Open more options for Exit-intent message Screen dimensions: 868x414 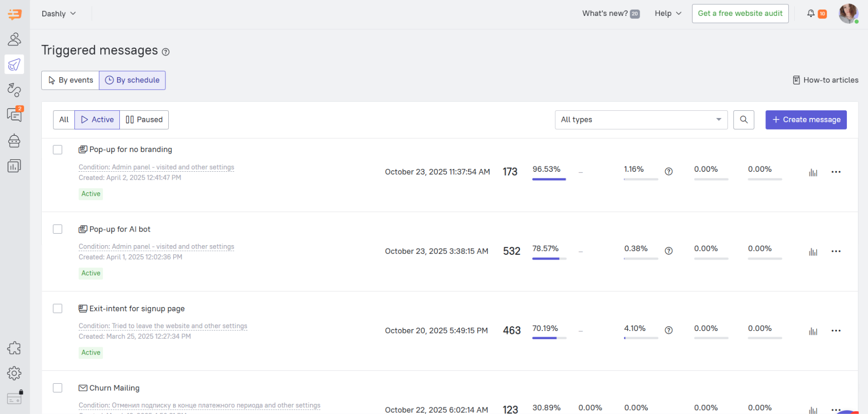[x=836, y=331]
